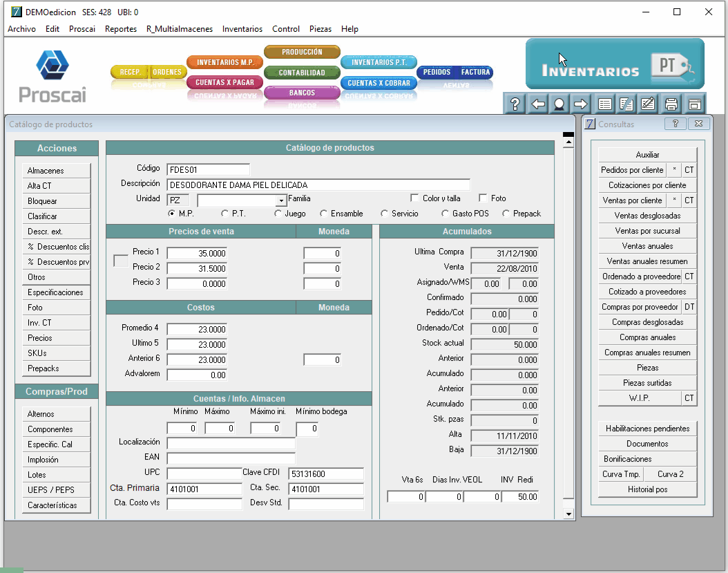This screenshot has height=573, width=728.
Task: Go to previous record with left arrow
Action: (537, 104)
